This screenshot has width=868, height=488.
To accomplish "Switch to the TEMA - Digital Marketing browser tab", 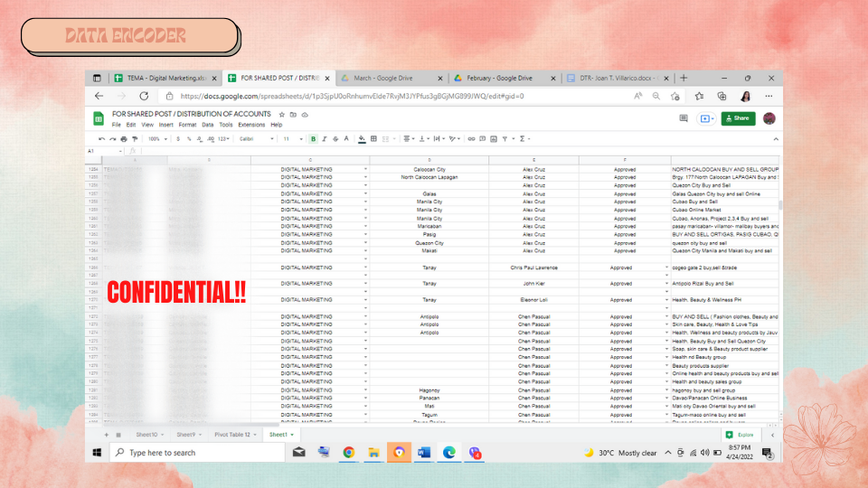I will [165, 78].
